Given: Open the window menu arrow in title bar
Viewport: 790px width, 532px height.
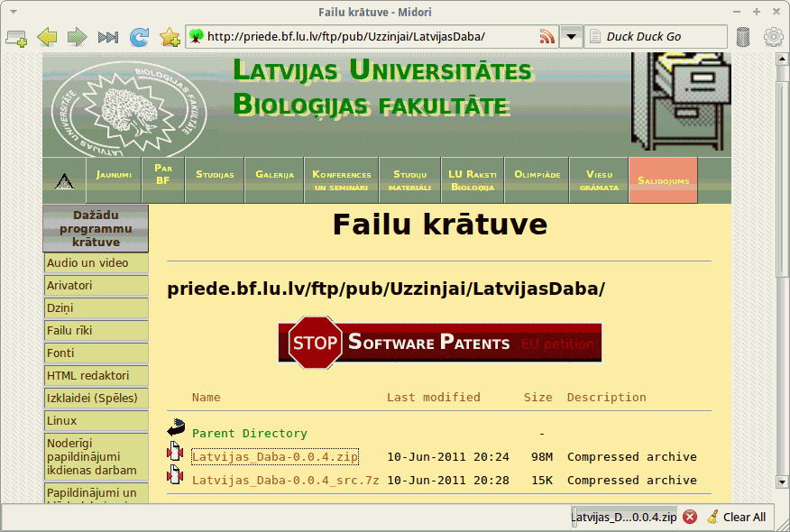Looking at the screenshot, I should 14,12.
